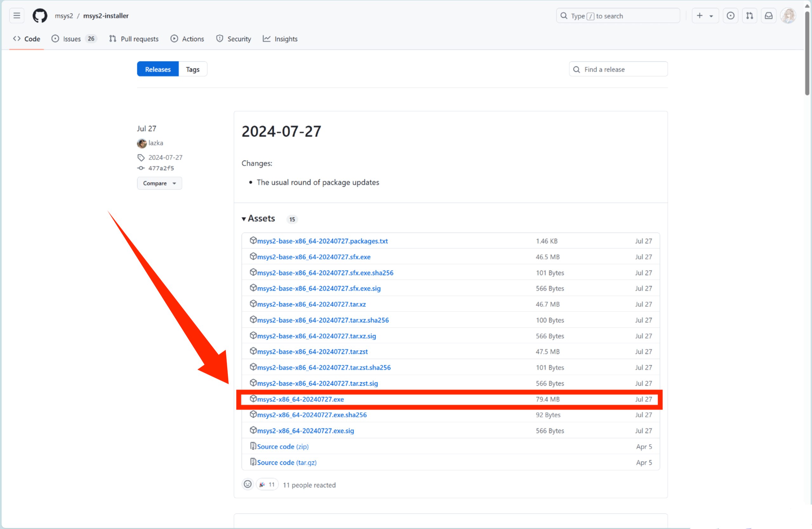Click the 46.5 MB size text
This screenshot has height=529, width=812.
tap(548, 257)
